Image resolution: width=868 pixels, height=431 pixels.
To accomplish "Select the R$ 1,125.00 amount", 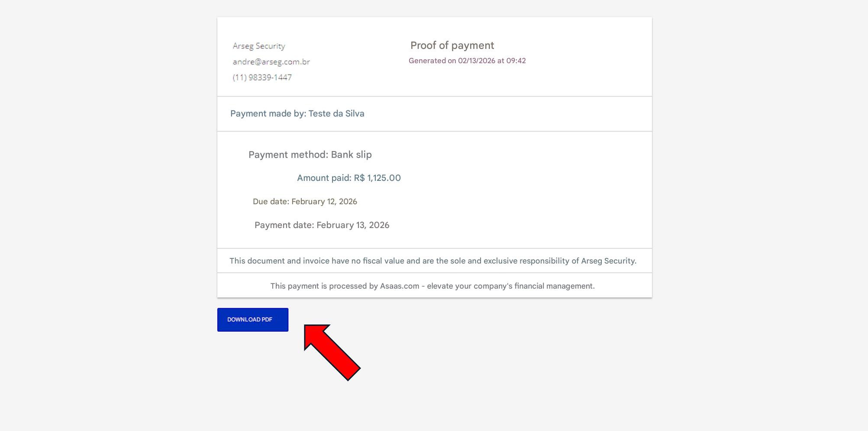I will pos(377,178).
